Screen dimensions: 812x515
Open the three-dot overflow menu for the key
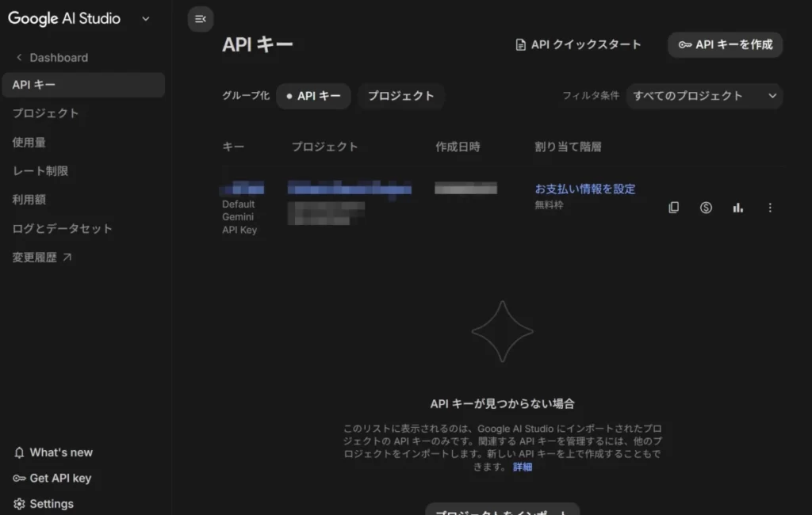[770, 207]
